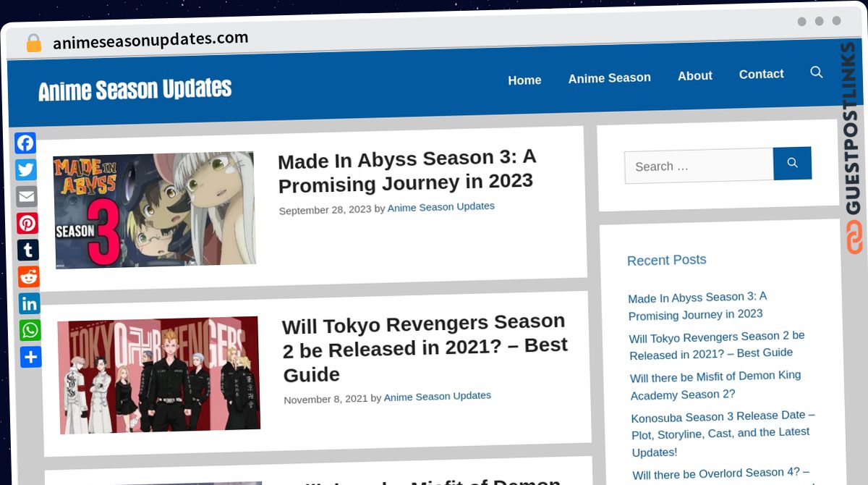Open recent post Will there be Overlord Season 4
The image size is (868, 485).
pyautogui.click(x=721, y=474)
